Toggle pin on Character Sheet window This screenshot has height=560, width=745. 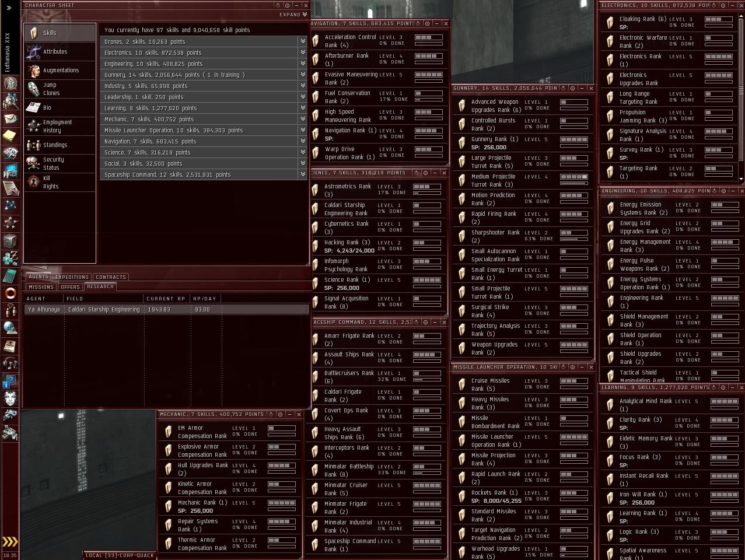pos(278,5)
